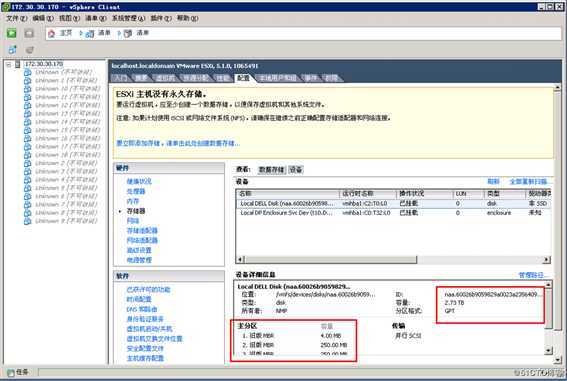Open the 系统管理 (Administration) menu

(x=128, y=18)
